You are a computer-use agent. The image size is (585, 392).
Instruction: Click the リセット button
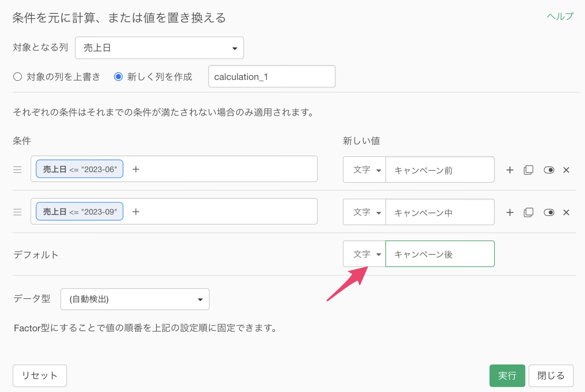click(40, 375)
